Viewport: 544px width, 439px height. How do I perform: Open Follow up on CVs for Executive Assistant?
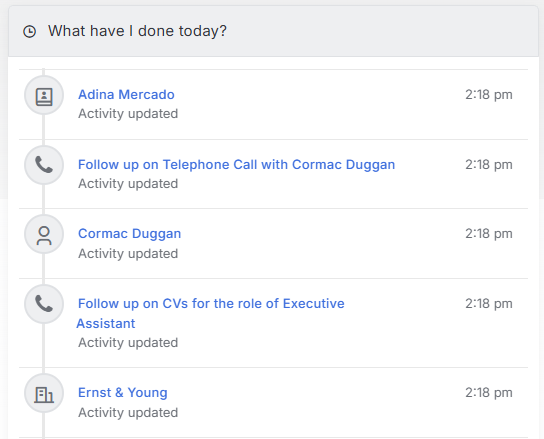pyautogui.click(x=211, y=313)
